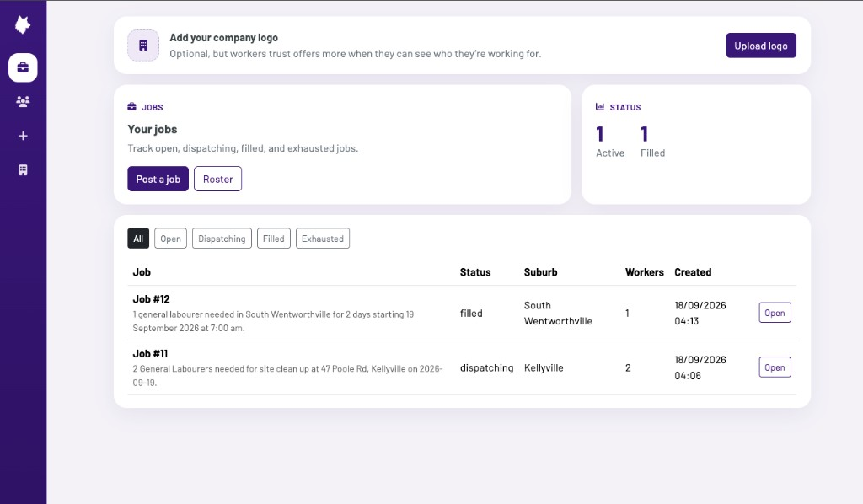Image resolution: width=863 pixels, height=504 pixels.
Task: Click Job #12 description about general labourer
Action: (273, 321)
